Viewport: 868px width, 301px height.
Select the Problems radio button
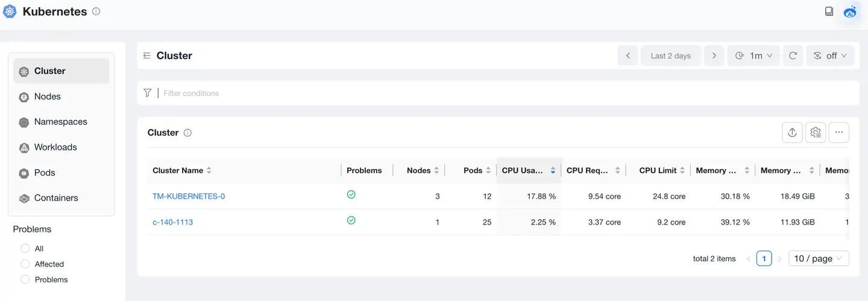point(25,280)
